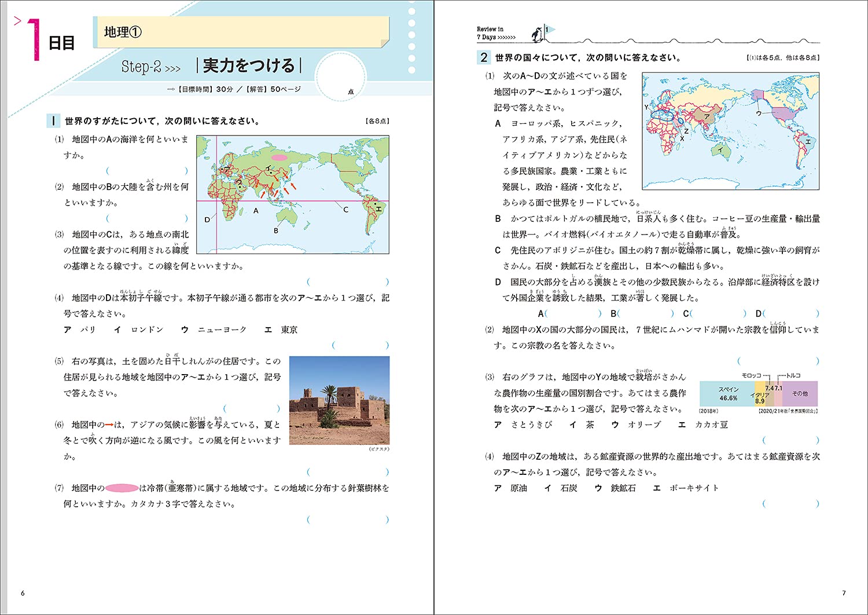This screenshot has height=615, width=868.
Task: Click label A on the left map ocean
Action: [x=256, y=211]
